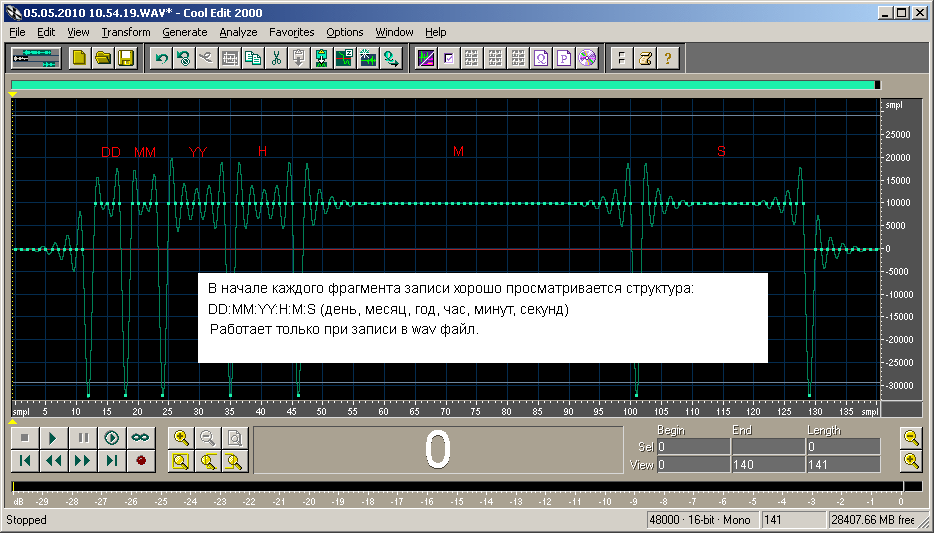The width and height of the screenshot is (934, 533).
Task: Open the Favorites menu
Action: 291,32
